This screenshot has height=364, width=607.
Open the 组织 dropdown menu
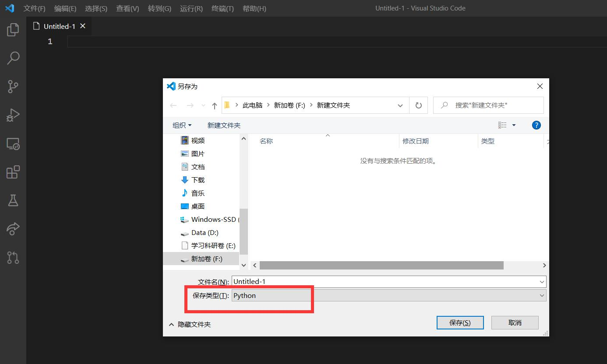coord(182,125)
